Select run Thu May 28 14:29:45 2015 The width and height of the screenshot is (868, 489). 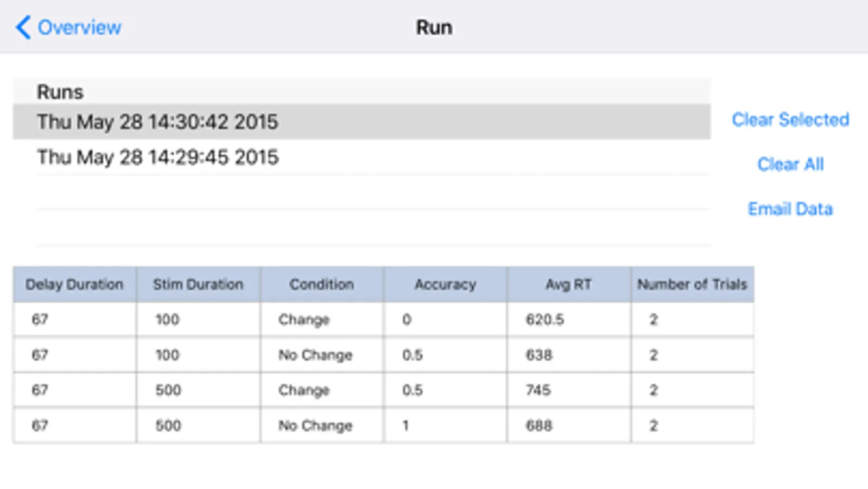click(x=157, y=157)
